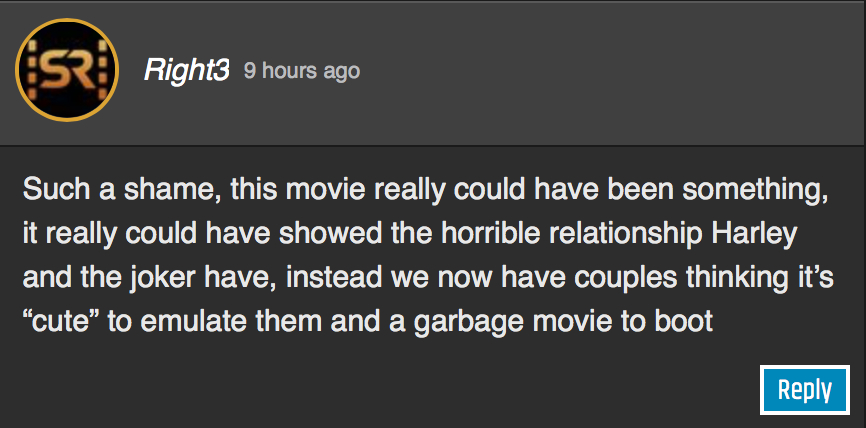Click the word "Harley" in the comment
This screenshot has height=428, width=866.
tap(740, 232)
